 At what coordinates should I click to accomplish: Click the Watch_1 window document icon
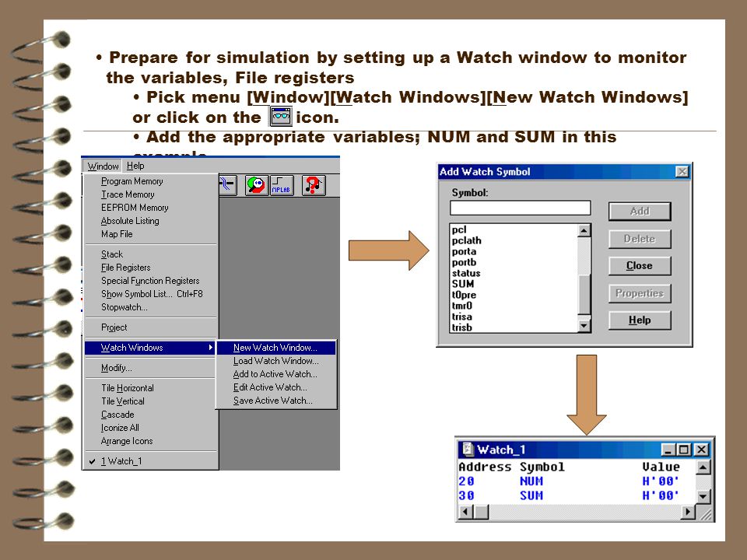[x=468, y=450]
